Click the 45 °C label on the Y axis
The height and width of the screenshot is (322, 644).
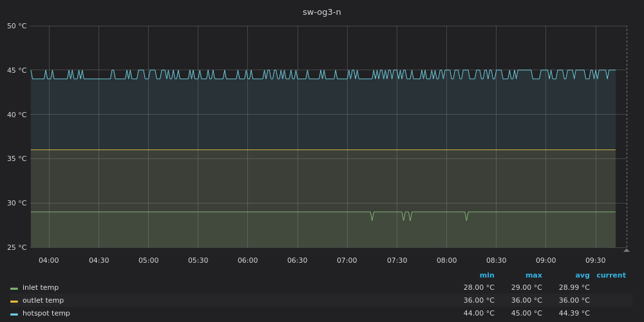click(17, 70)
